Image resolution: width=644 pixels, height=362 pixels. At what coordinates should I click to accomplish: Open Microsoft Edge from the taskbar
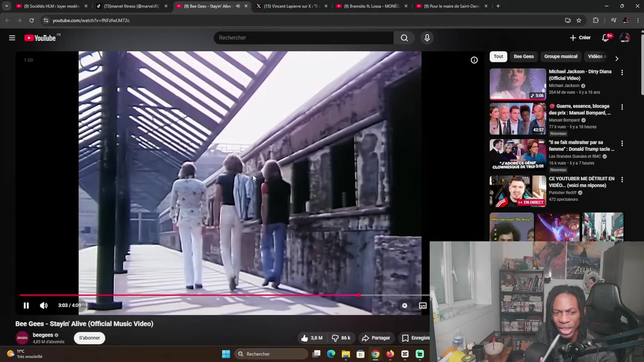click(x=331, y=354)
